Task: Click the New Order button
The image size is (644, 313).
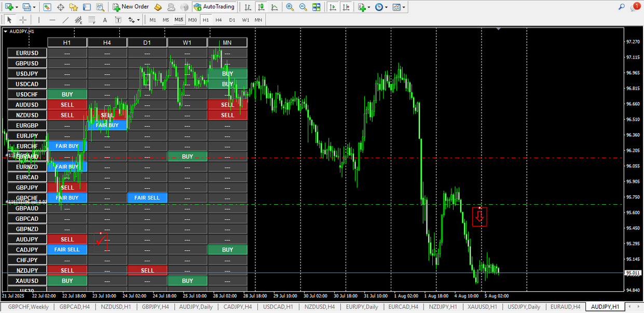Action: pyautogui.click(x=131, y=7)
